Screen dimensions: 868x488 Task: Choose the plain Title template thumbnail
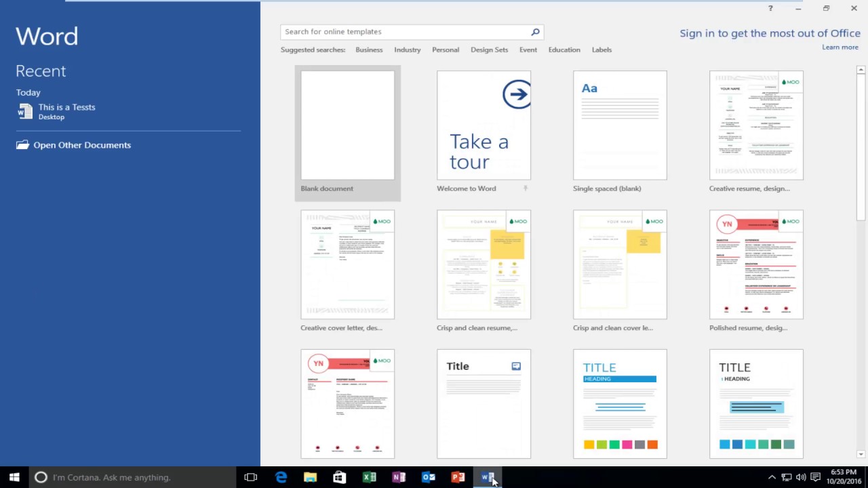(x=484, y=404)
